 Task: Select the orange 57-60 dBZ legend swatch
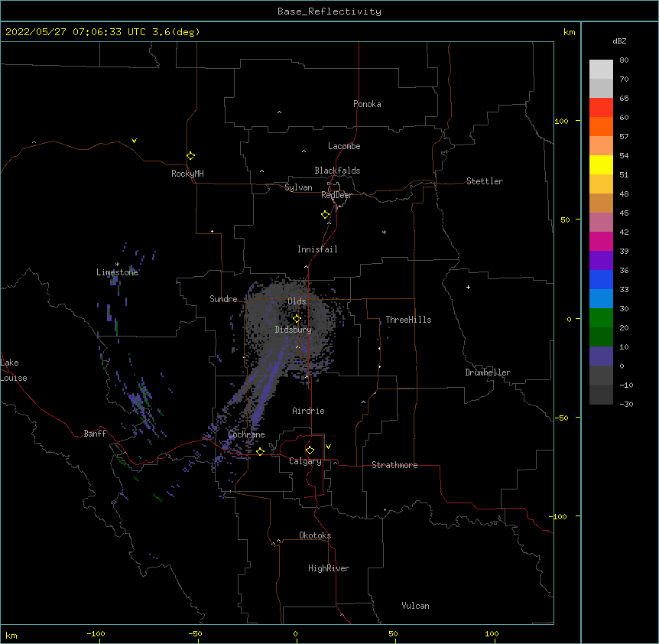click(x=601, y=126)
